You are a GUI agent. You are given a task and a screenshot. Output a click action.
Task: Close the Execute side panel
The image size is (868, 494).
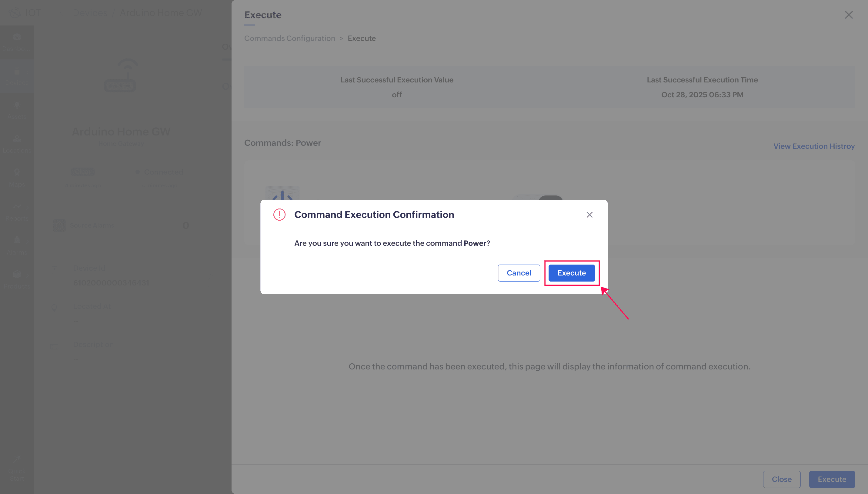pos(848,15)
